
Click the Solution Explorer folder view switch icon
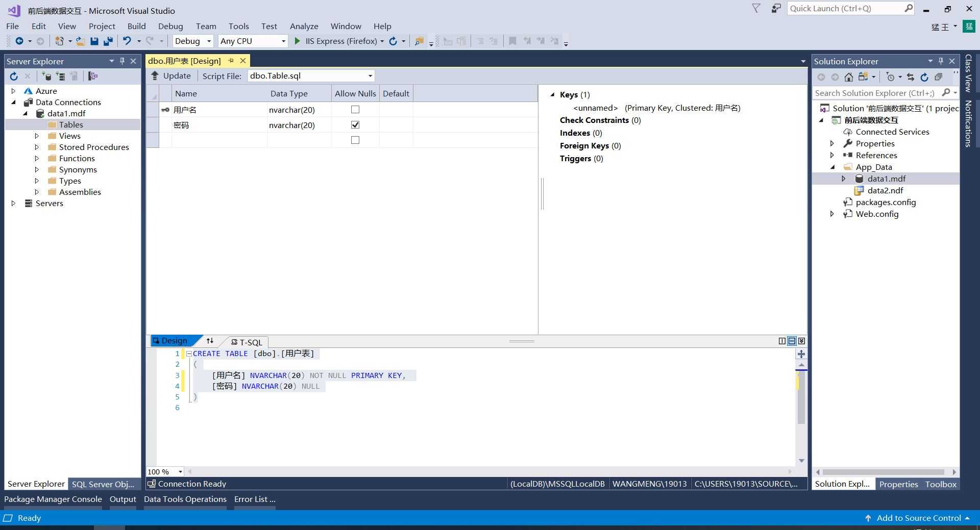pyautogui.click(x=863, y=77)
